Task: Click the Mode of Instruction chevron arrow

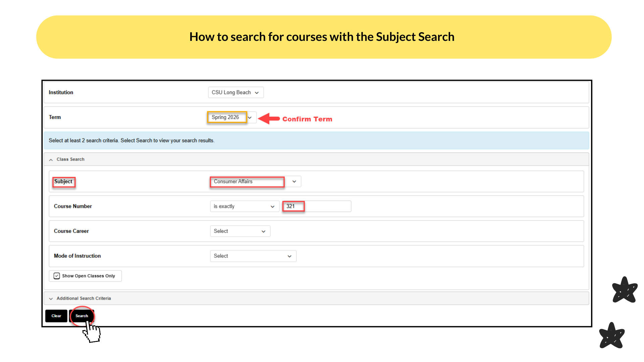Action: (x=289, y=256)
